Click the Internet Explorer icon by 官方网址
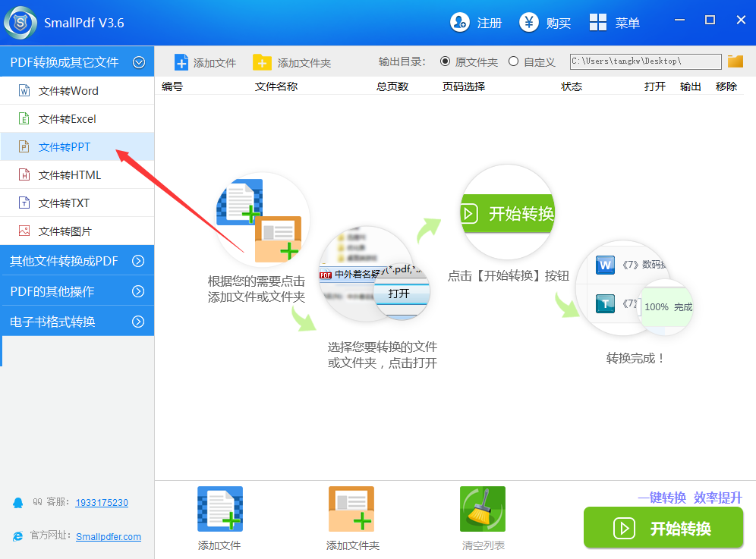Viewport: 756px width, 559px height. point(18,536)
